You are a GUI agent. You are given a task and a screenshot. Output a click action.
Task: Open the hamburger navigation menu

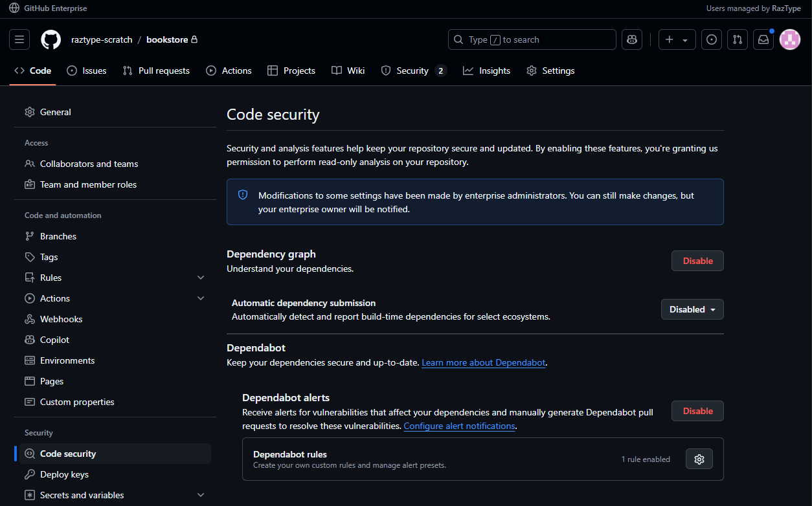tap(19, 39)
